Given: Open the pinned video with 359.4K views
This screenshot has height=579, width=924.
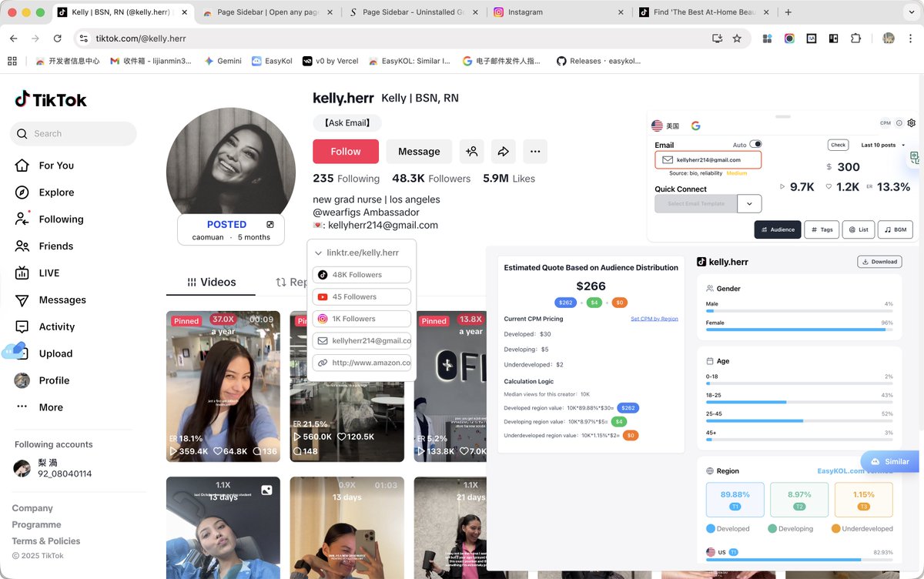Looking at the screenshot, I should coord(223,387).
